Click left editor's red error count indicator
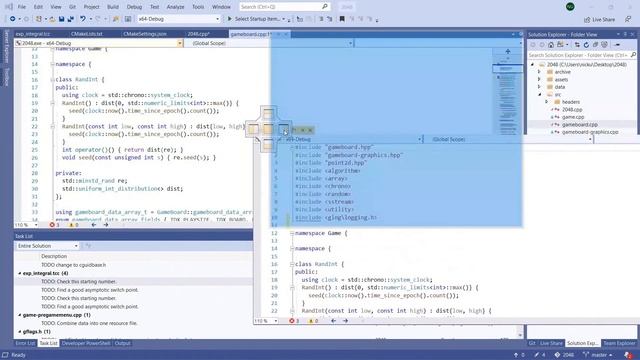This screenshot has width=640, height=360. point(54,225)
